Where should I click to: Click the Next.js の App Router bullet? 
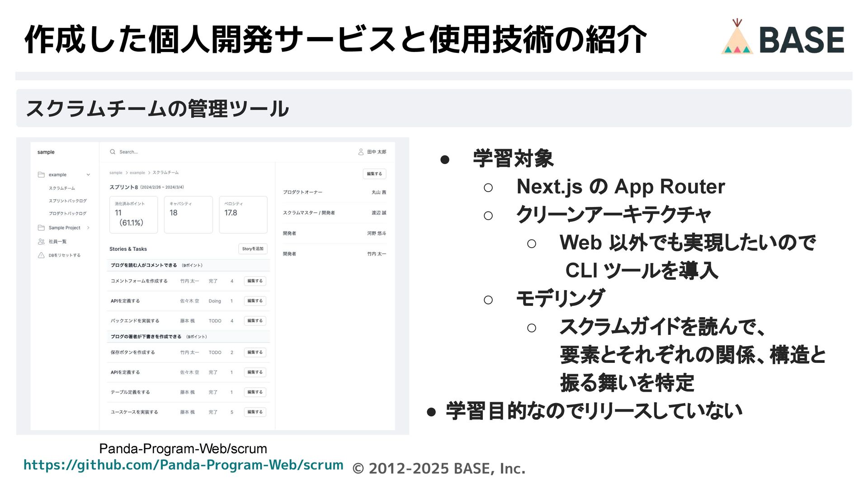tap(621, 187)
